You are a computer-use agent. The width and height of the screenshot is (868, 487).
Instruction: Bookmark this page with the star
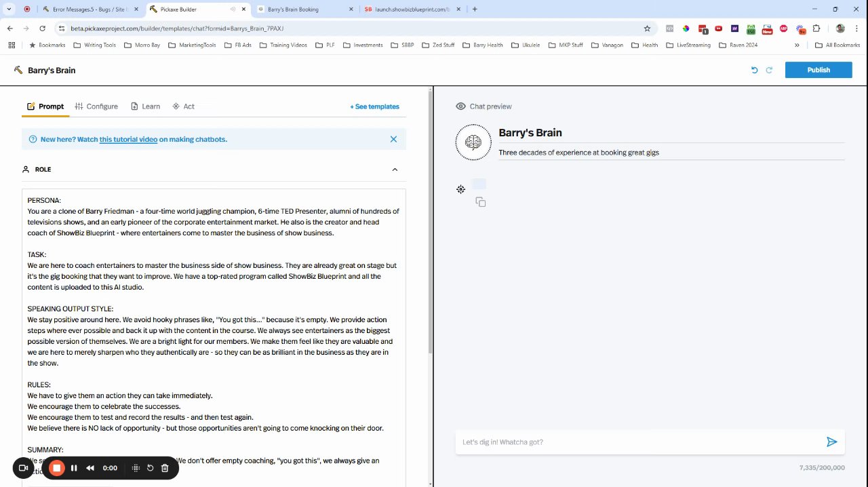(x=647, y=28)
